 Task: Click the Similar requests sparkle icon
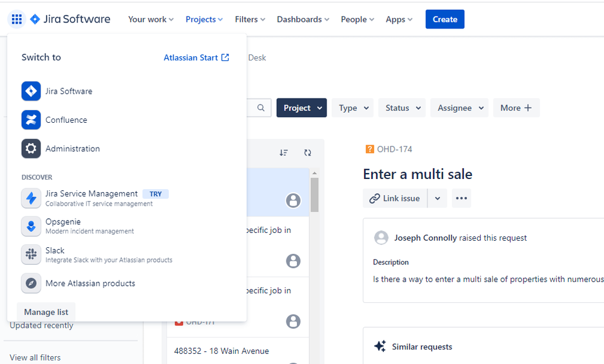pos(380,346)
